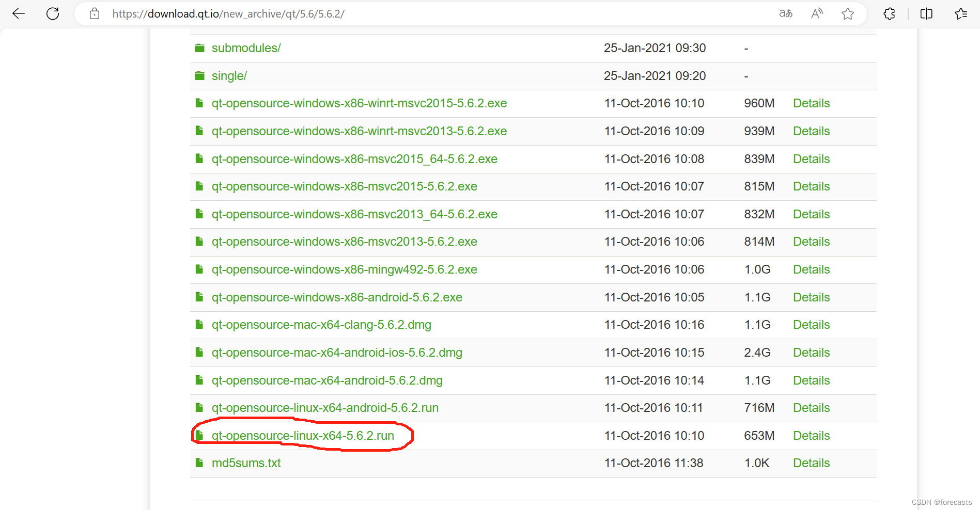The height and width of the screenshot is (510, 980).
Task: Open the single/ folder link
Action: pyautogui.click(x=229, y=76)
